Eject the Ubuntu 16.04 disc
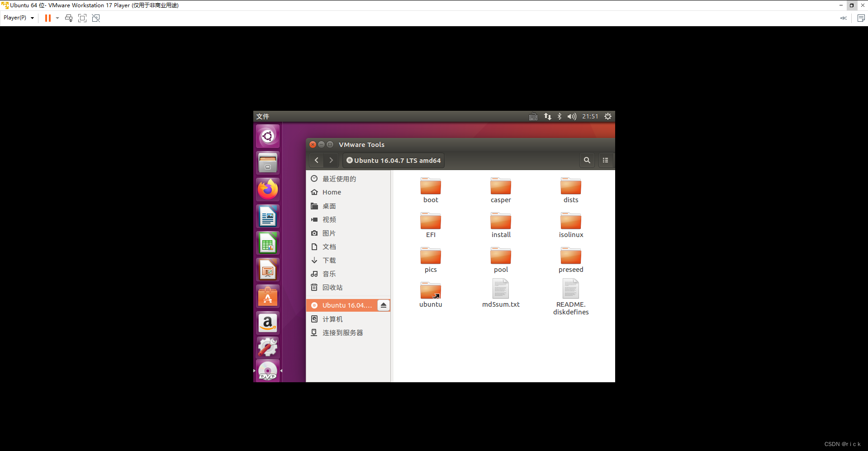Screen dimensions: 868x451 tap(383, 305)
